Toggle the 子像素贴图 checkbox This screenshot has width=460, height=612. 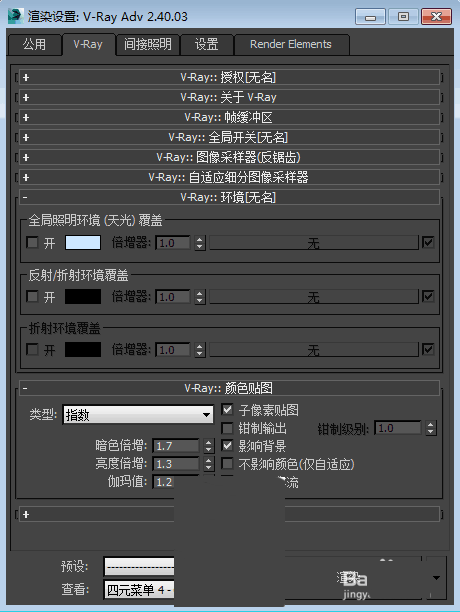(x=227, y=410)
